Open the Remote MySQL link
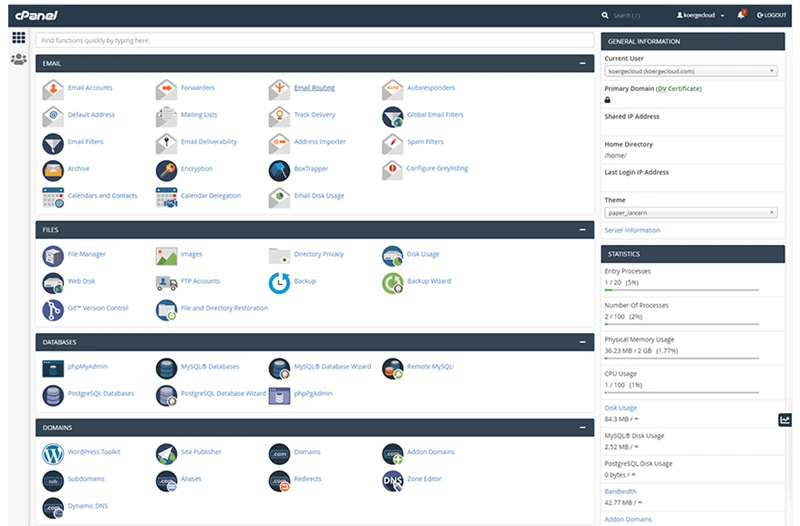The width and height of the screenshot is (800, 526). coord(430,366)
